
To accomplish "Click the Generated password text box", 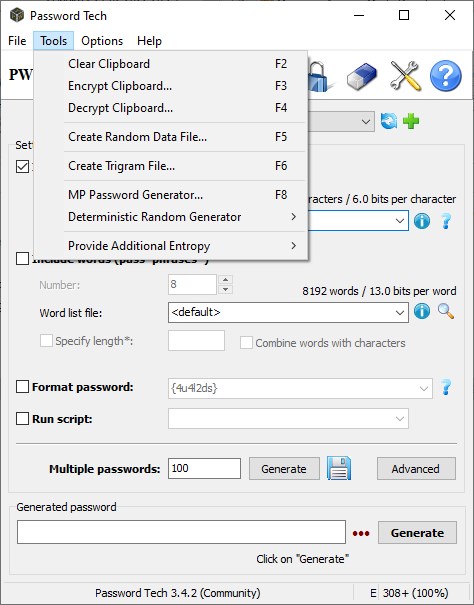I will pyautogui.click(x=181, y=532).
